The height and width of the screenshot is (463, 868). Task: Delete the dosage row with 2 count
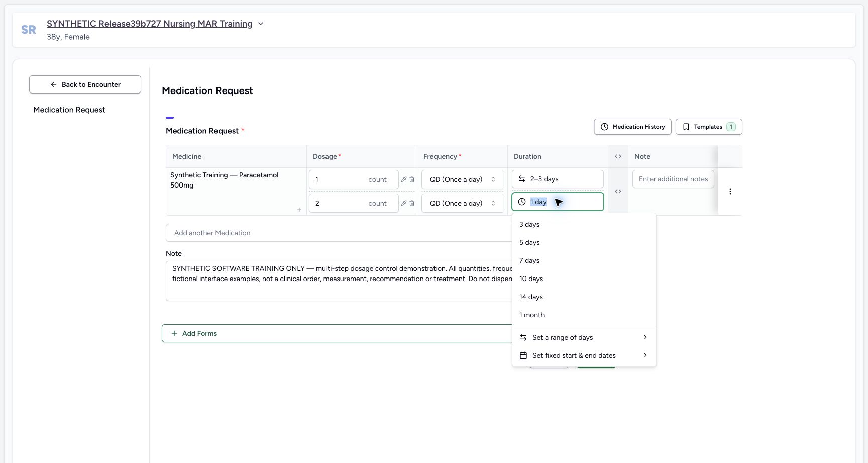tap(412, 203)
